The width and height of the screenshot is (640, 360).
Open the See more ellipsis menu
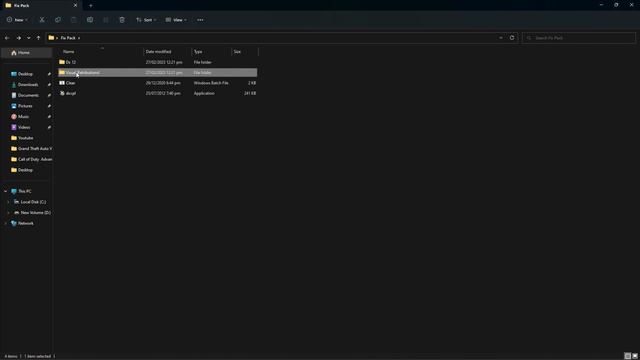coord(200,20)
